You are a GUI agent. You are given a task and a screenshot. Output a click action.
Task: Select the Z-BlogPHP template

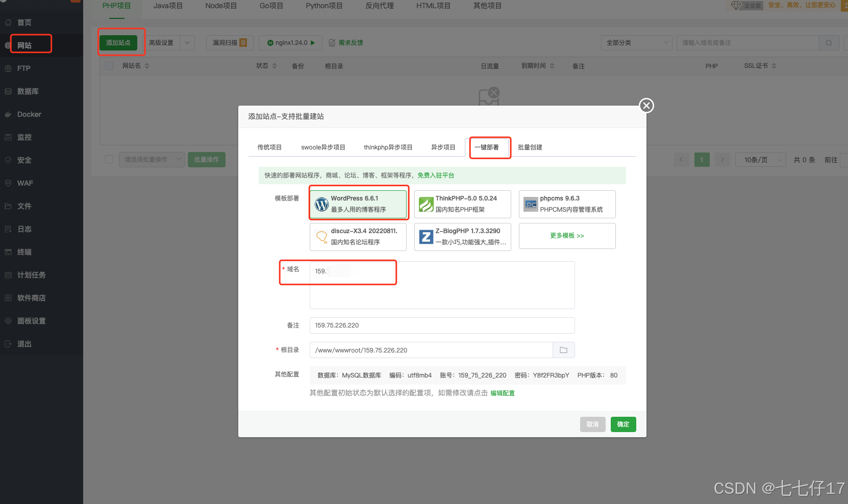(x=463, y=237)
